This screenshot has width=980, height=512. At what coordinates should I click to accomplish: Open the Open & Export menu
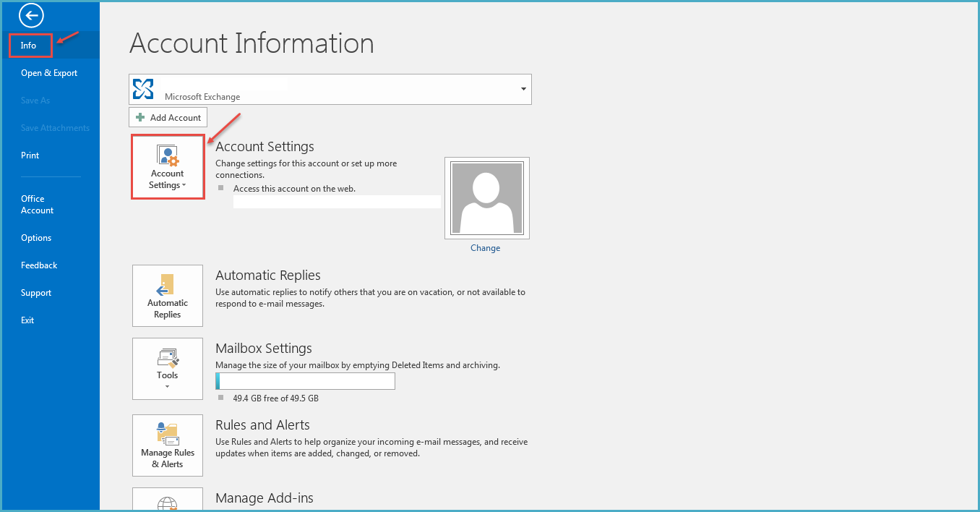(x=50, y=73)
